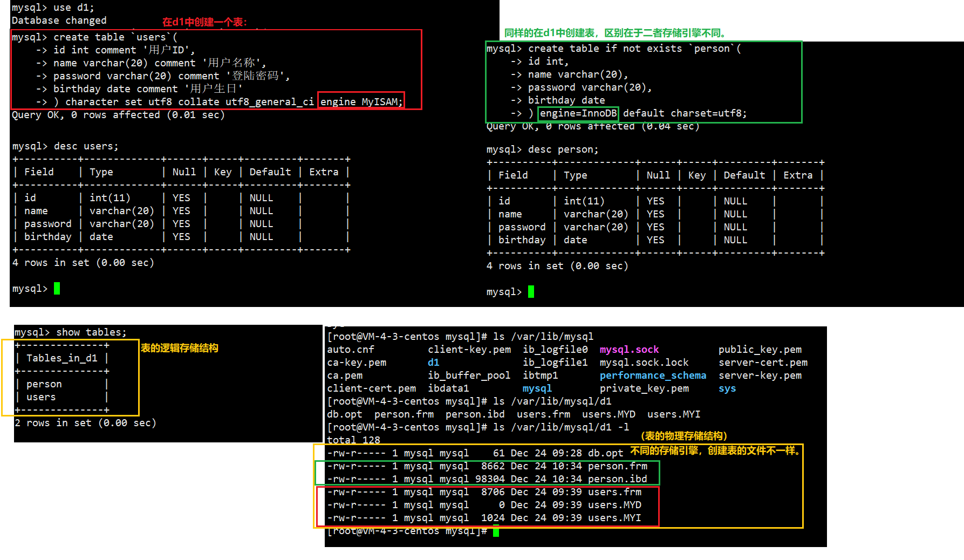964x560 pixels.
Task: Select 'birthday' field in desc users table
Action: point(47,237)
